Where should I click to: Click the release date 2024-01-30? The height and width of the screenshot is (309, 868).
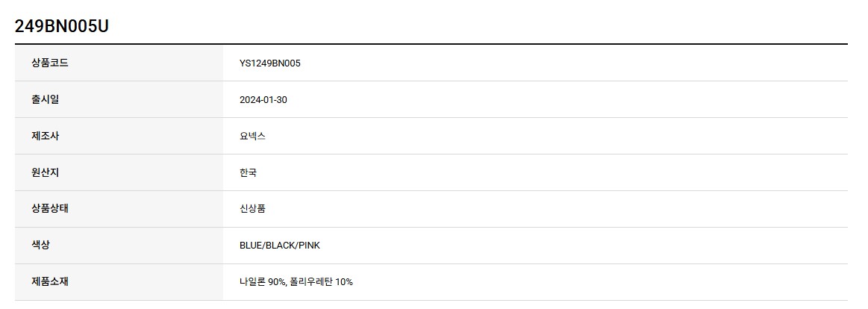263,100
